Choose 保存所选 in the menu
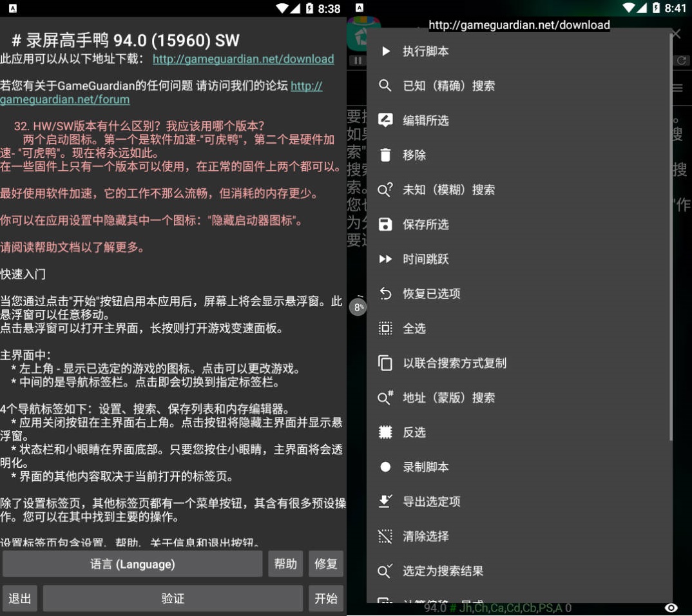692x616 pixels. coord(519,224)
